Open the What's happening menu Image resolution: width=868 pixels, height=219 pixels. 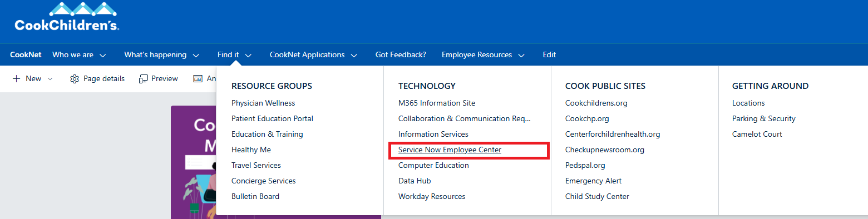pos(155,55)
